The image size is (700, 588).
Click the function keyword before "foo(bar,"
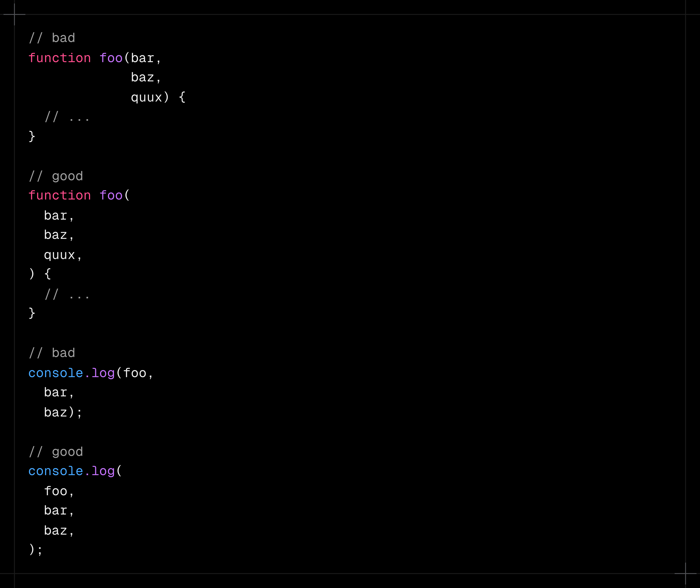click(59, 58)
